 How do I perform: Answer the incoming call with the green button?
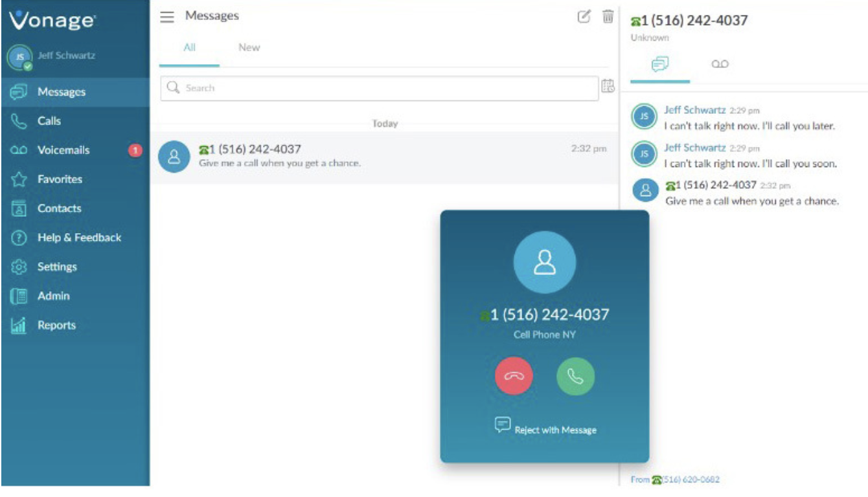pyautogui.click(x=575, y=376)
